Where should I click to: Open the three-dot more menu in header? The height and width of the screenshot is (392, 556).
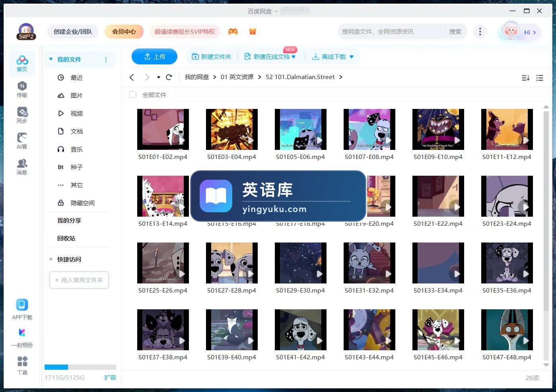[x=480, y=31]
